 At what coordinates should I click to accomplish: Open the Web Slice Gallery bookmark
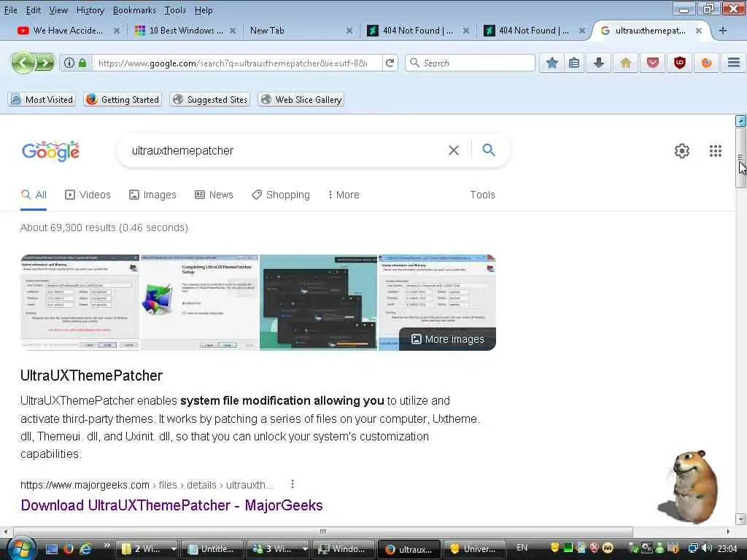click(x=301, y=99)
